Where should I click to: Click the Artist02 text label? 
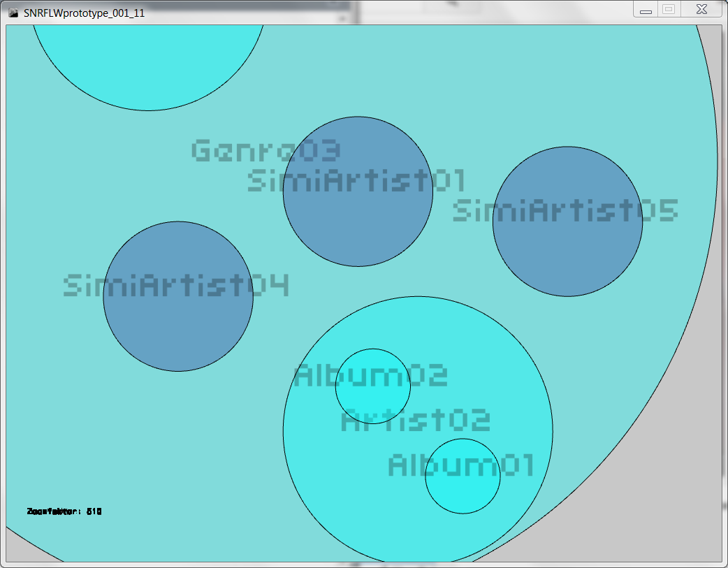[x=415, y=421]
